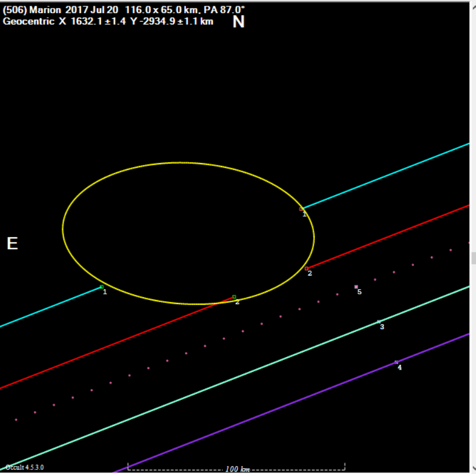Image resolution: width=476 pixels, height=474 pixels.
Task: Click the '100 km' scale bar label
Action: [237, 469]
